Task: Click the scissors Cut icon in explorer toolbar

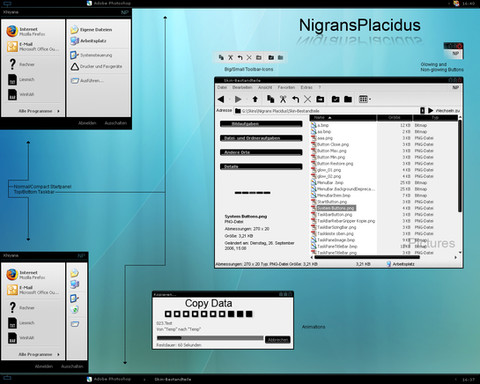Action: [283, 99]
